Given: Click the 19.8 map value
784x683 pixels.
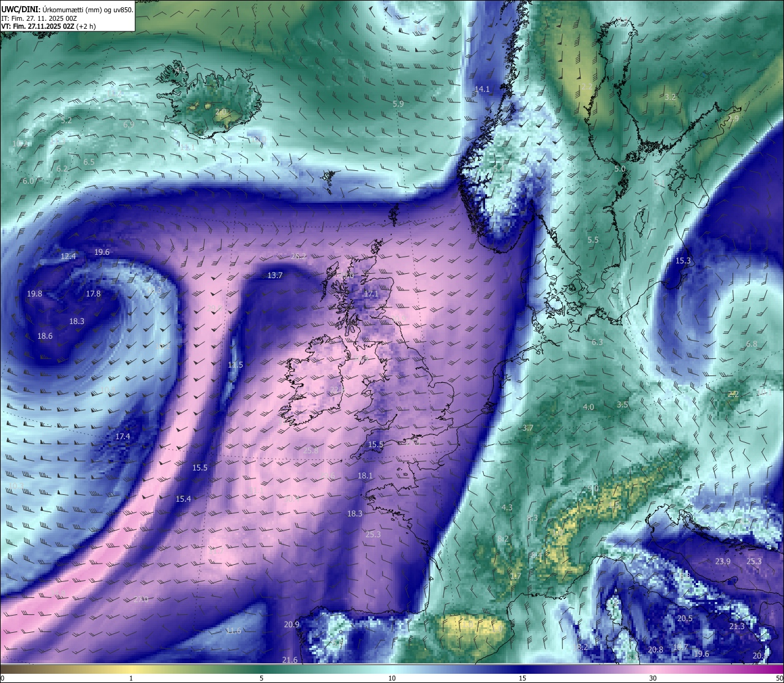Looking at the screenshot, I should click(x=35, y=294).
